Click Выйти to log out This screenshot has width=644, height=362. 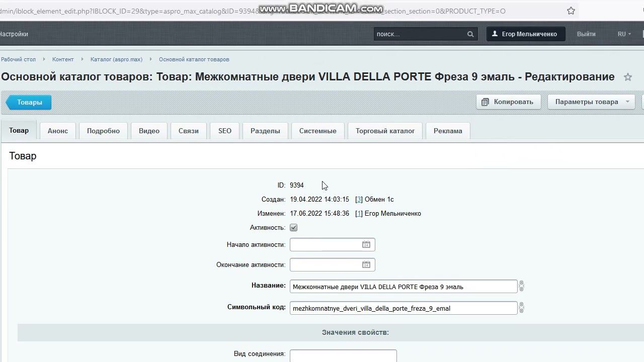(586, 34)
